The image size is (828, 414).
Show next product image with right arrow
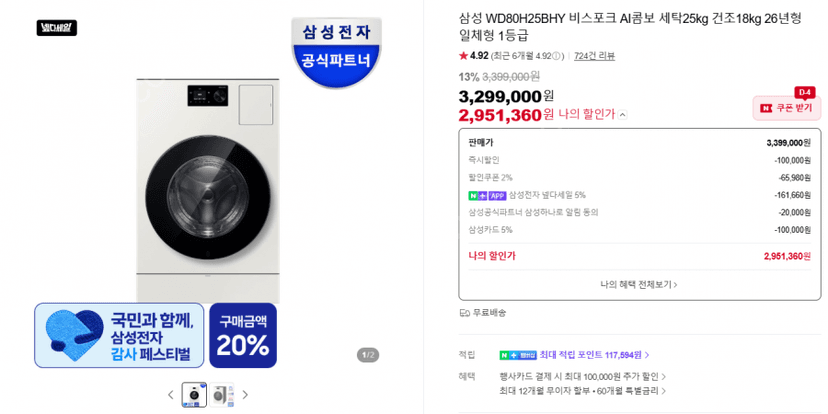tap(245, 394)
